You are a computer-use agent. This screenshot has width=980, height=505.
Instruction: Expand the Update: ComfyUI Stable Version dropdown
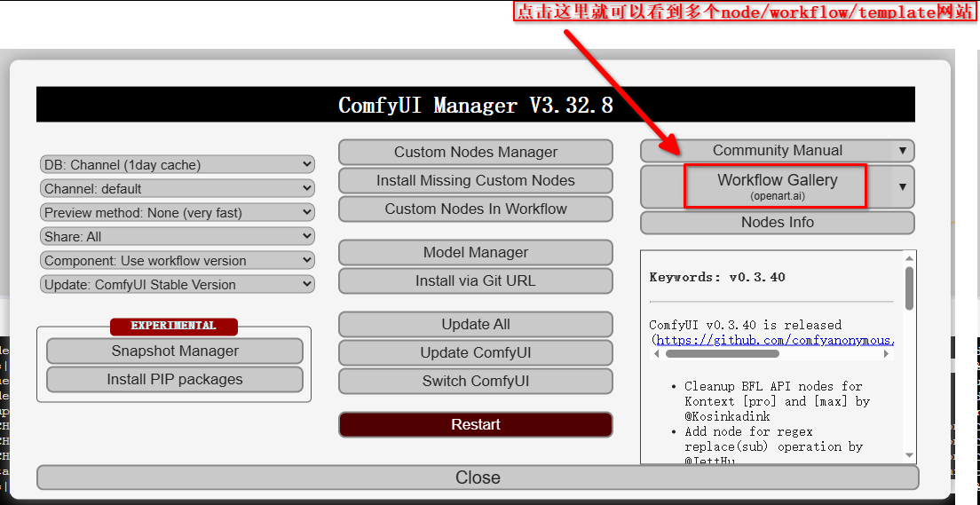click(x=178, y=284)
